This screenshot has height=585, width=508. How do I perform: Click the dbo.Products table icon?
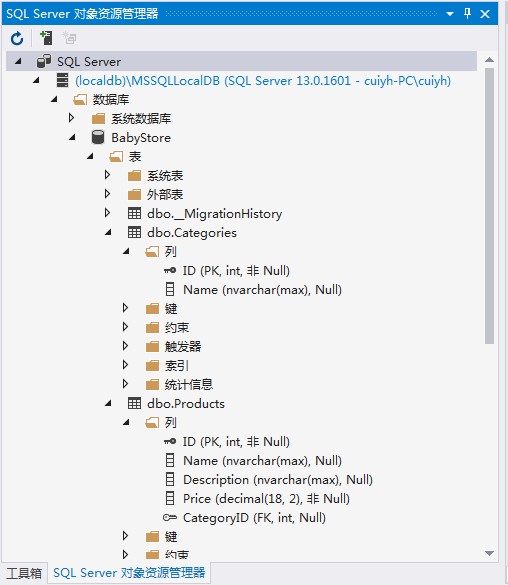click(134, 403)
